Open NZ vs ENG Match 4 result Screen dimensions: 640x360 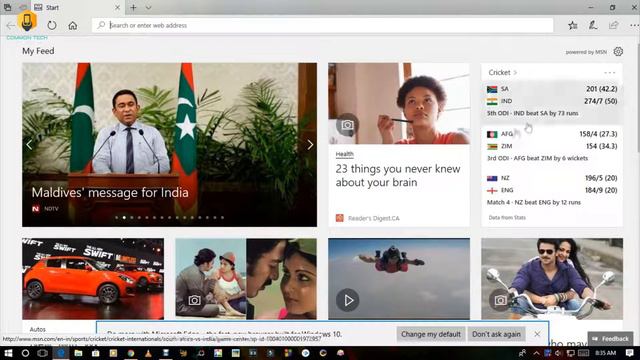[552, 190]
